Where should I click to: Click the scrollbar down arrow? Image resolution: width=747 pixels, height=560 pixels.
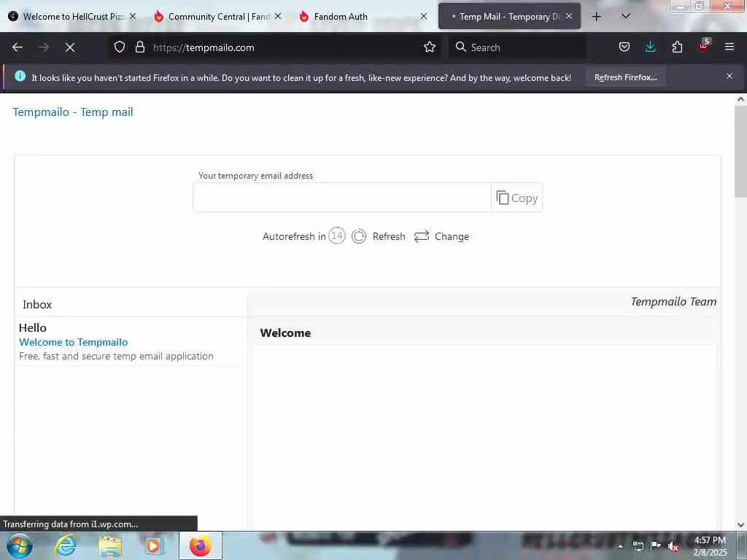click(740, 525)
